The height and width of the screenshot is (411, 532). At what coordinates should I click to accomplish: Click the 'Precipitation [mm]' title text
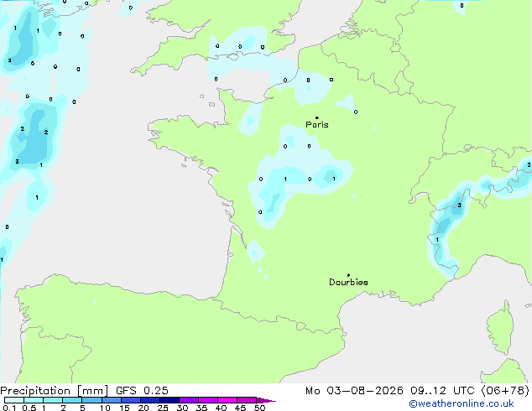pos(54,391)
